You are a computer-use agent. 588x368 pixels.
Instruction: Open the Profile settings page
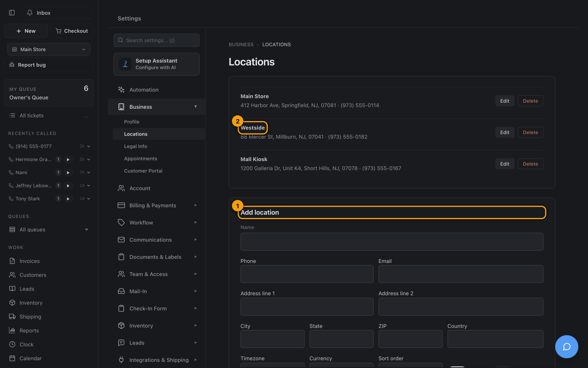coord(132,122)
